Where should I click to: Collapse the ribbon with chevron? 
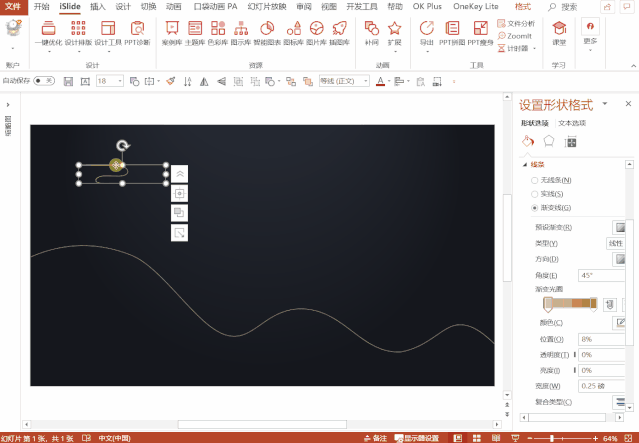point(633,66)
